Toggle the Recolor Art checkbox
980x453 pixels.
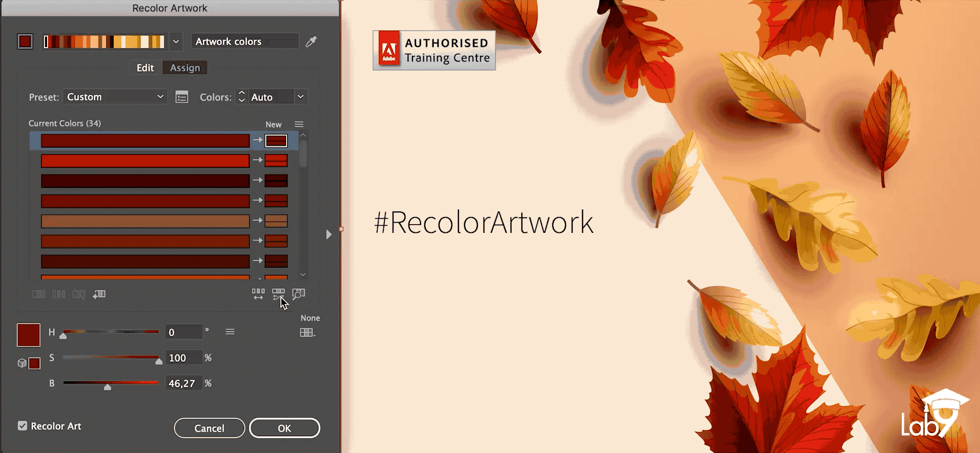point(23,426)
